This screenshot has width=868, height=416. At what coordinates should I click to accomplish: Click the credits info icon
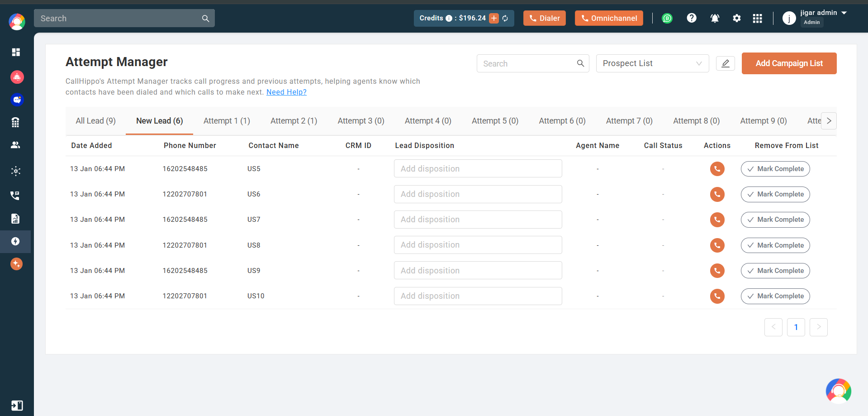pyautogui.click(x=449, y=19)
